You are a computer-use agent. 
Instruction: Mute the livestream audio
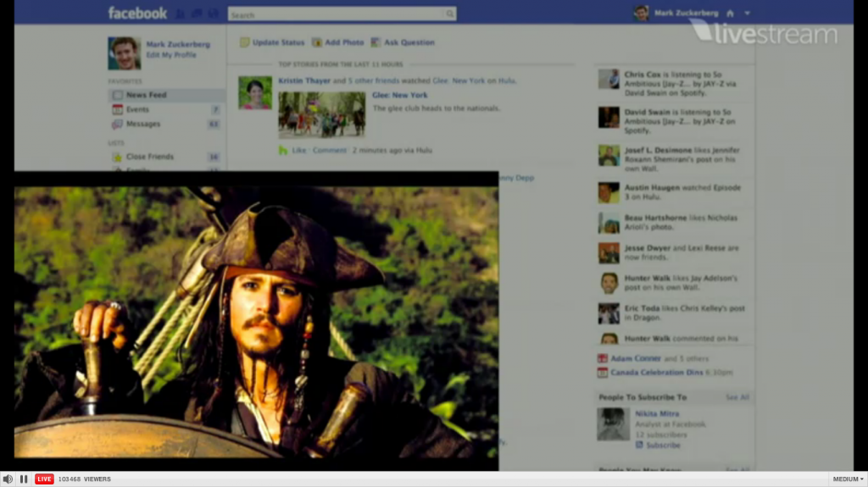tap(8, 479)
